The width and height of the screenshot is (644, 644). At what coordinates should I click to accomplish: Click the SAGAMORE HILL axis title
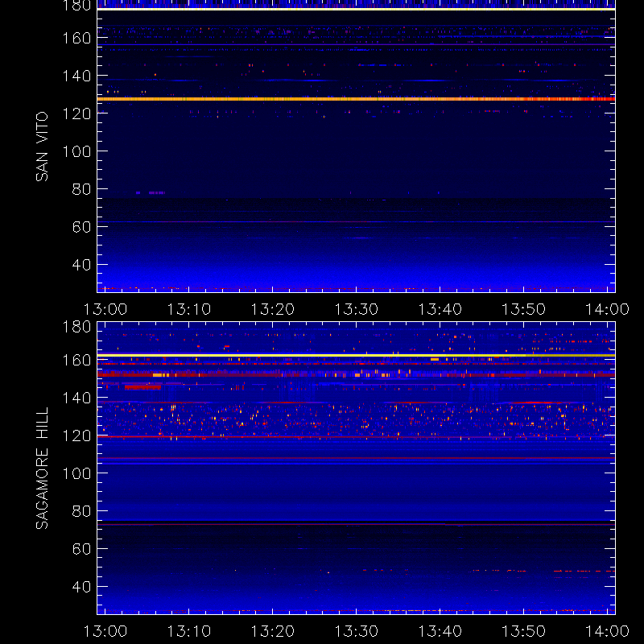coord(42,469)
